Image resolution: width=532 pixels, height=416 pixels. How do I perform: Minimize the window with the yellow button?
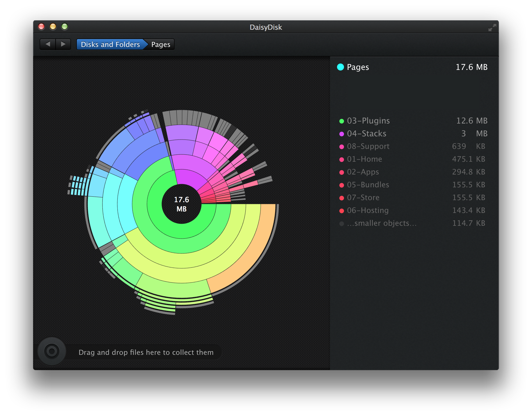click(x=53, y=27)
